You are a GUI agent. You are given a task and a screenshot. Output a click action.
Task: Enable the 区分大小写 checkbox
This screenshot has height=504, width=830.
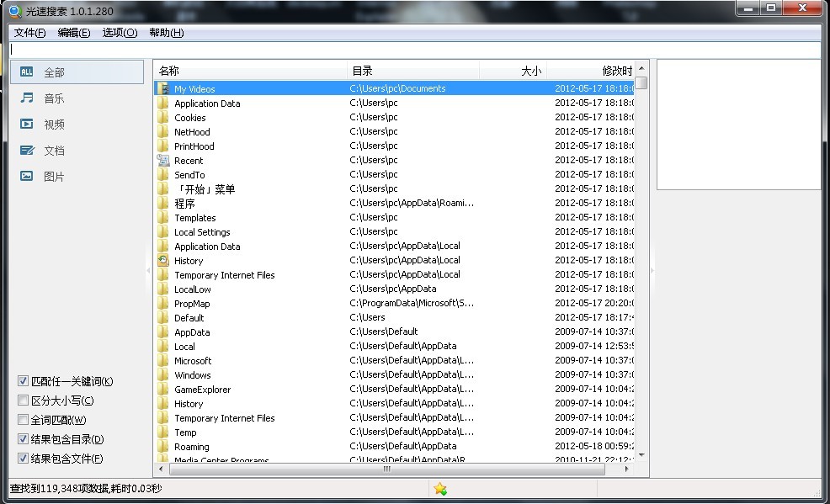(24, 401)
